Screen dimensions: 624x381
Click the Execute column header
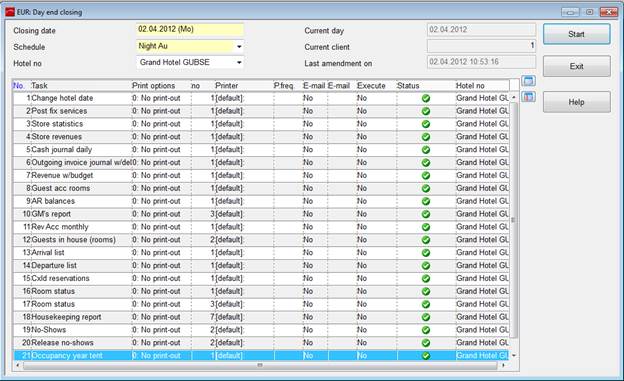[376, 86]
